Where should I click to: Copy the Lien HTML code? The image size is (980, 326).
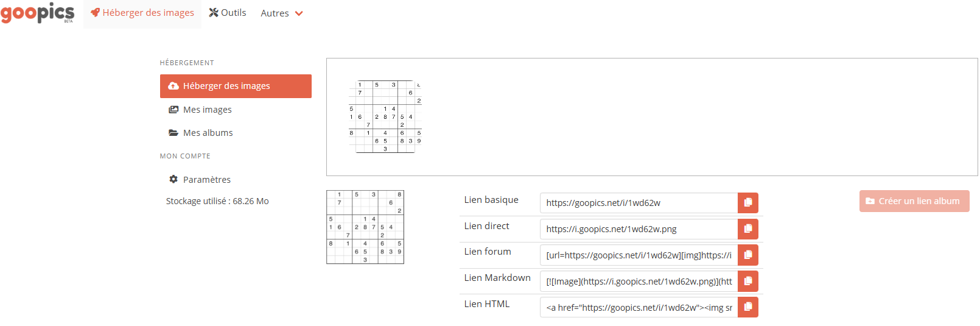[747, 307]
